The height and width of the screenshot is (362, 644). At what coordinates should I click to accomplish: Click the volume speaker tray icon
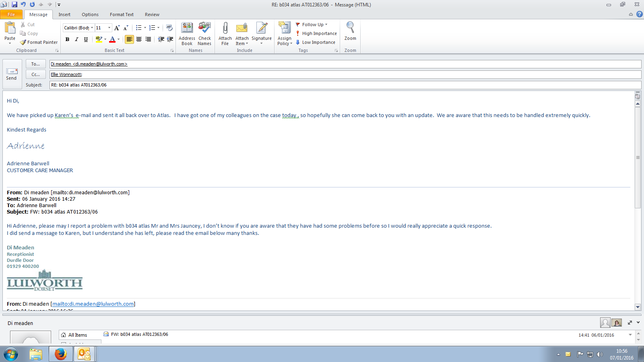pos(600,354)
